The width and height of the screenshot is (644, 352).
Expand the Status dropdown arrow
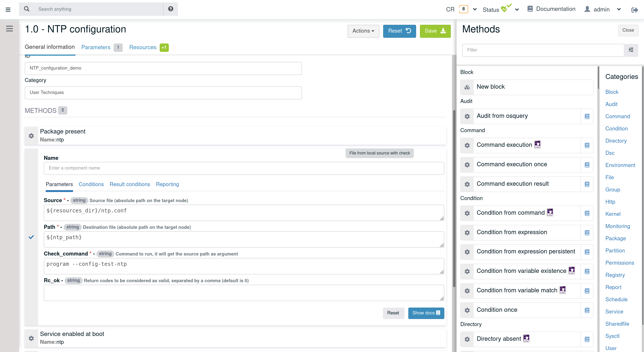click(x=517, y=10)
